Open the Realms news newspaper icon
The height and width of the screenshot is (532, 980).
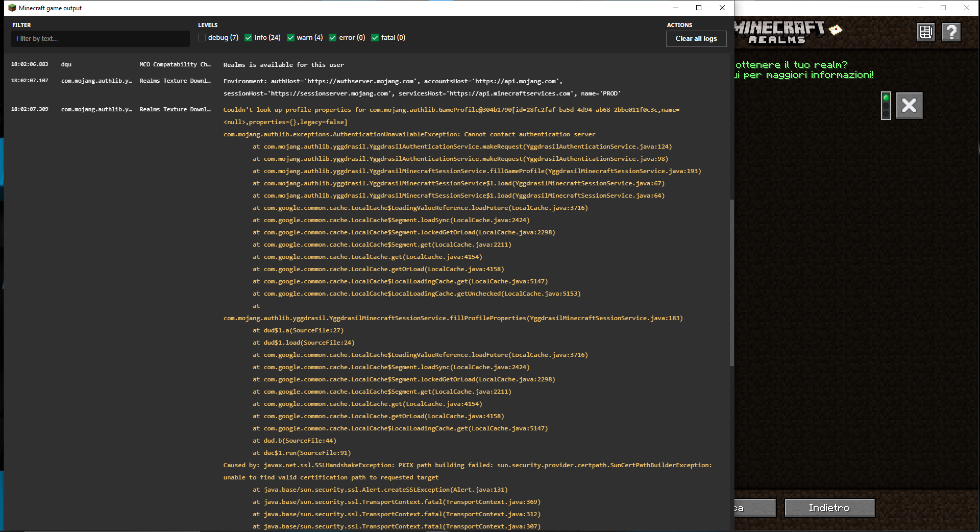[925, 32]
